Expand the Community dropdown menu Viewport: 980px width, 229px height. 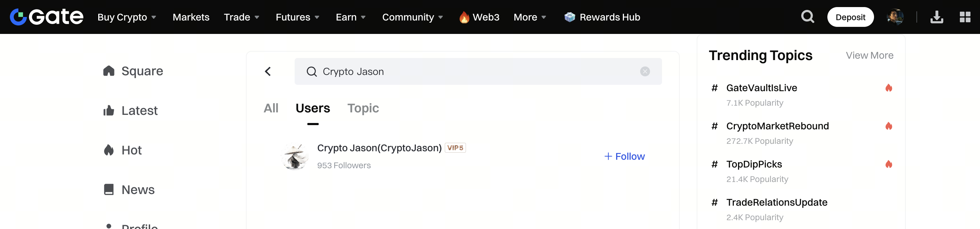click(412, 17)
